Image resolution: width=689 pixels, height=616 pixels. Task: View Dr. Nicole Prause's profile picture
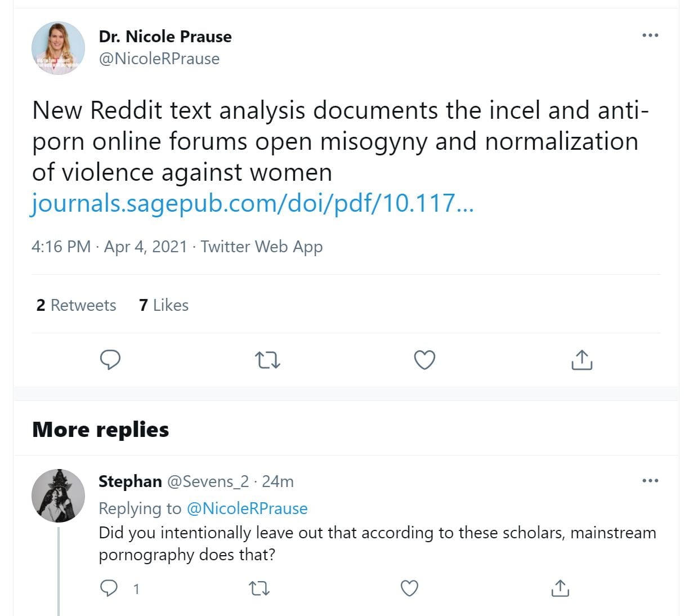tap(58, 48)
